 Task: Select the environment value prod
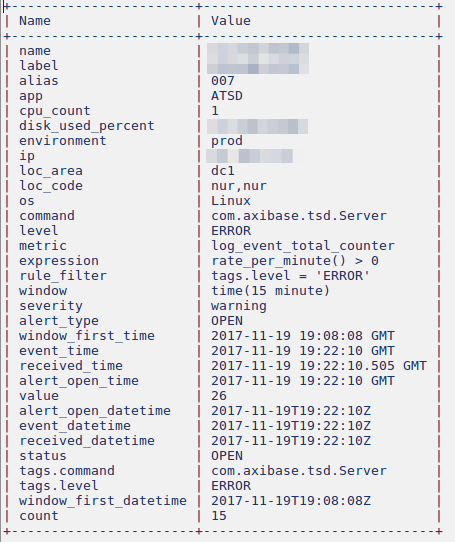coord(227,141)
